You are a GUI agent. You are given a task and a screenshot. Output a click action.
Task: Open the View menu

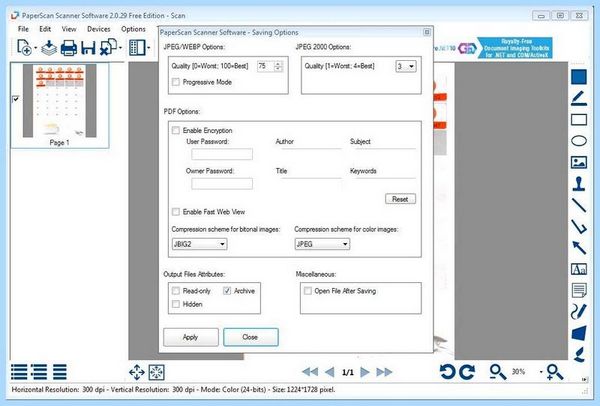point(69,29)
